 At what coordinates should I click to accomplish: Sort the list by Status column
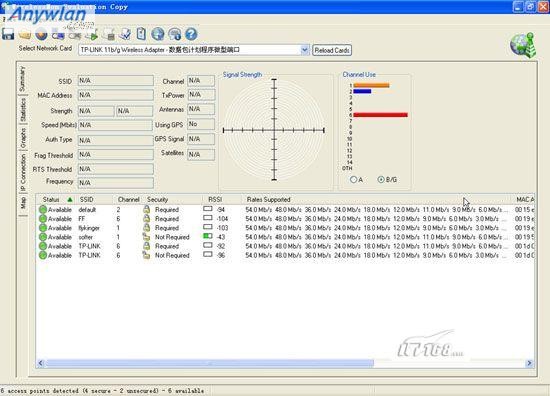pos(51,199)
